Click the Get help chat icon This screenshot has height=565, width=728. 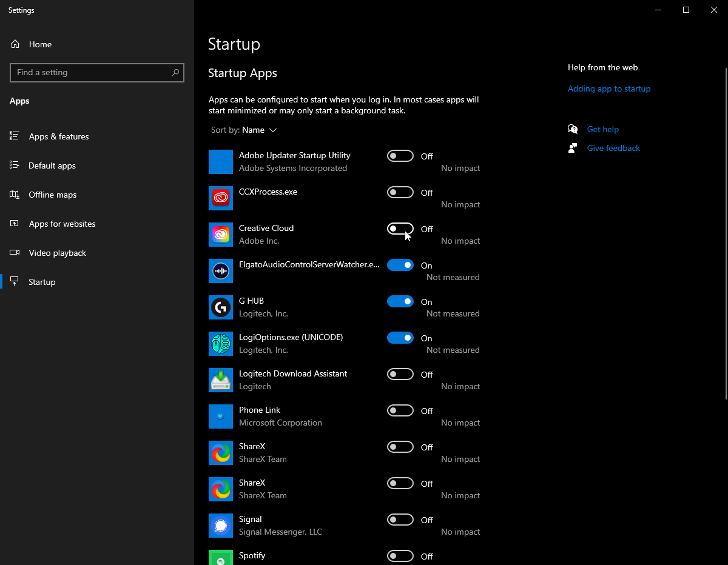pos(573,129)
